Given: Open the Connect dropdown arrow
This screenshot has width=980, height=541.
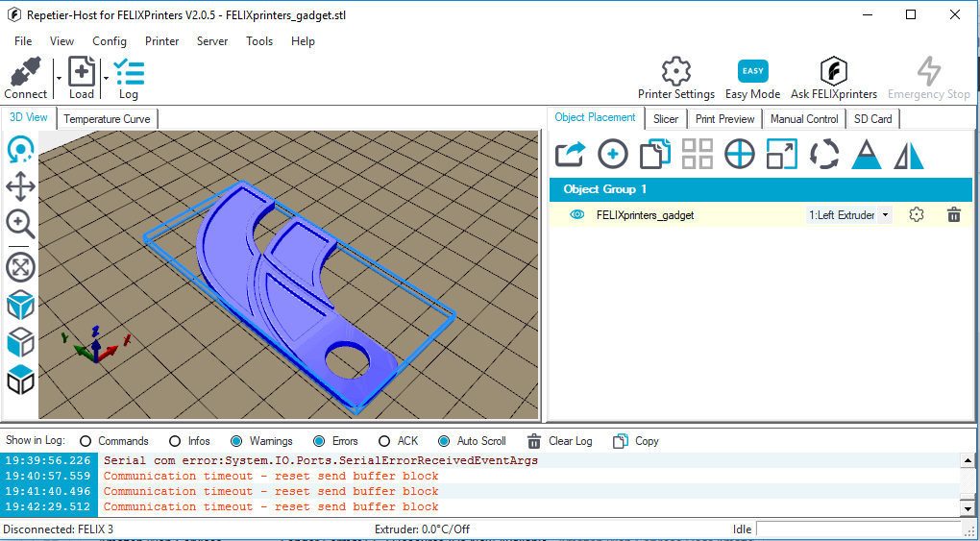Looking at the screenshot, I should point(59,78).
